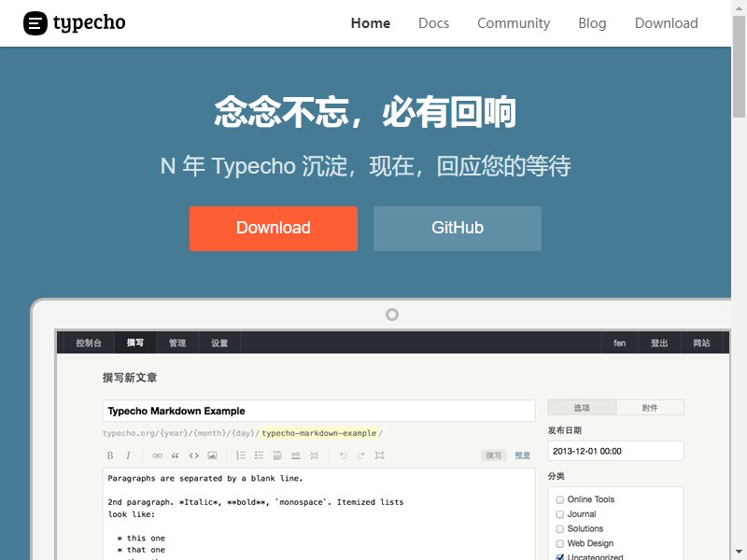Click the typecho-markdown-example slug field
Screen dimensions: 747x560
pos(318,433)
